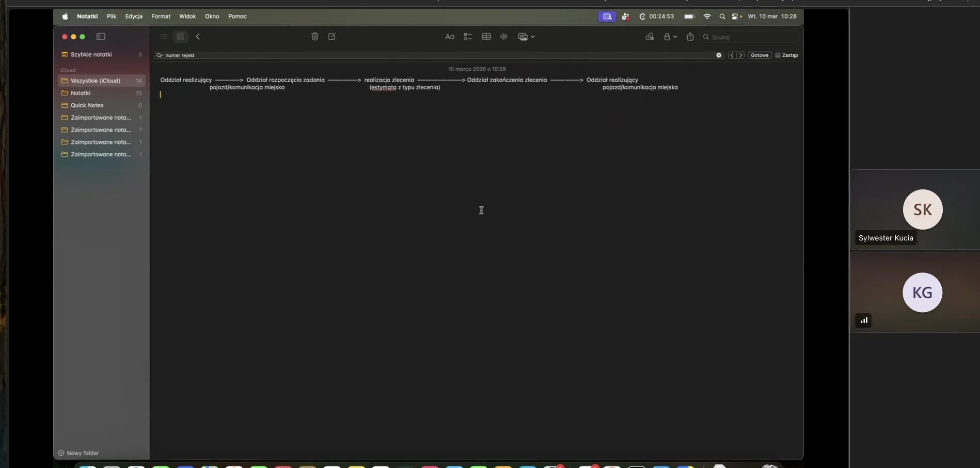Insert a checklist into the note
The image size is (980, 468).
[x=468, y=37]
